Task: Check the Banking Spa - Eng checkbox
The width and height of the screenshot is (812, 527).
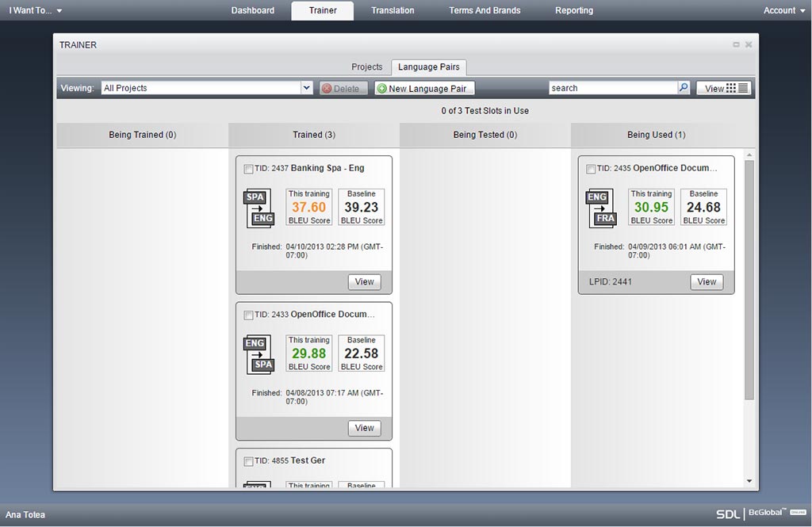Action: pos(248,169)
